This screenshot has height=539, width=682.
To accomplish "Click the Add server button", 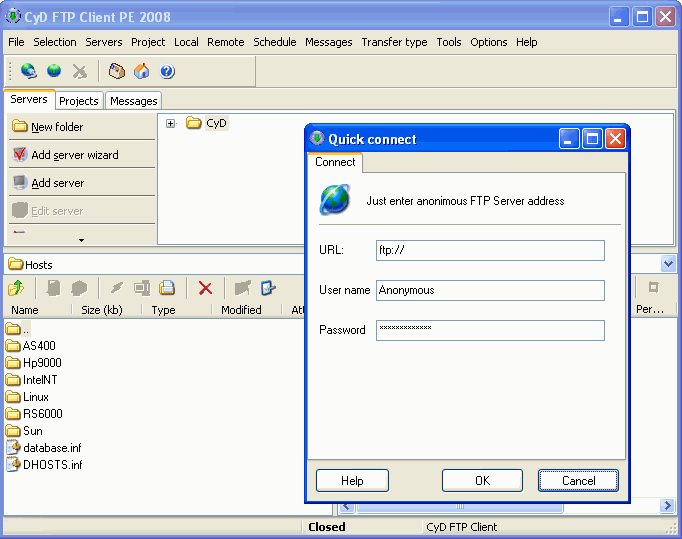I will pos(82,183).
